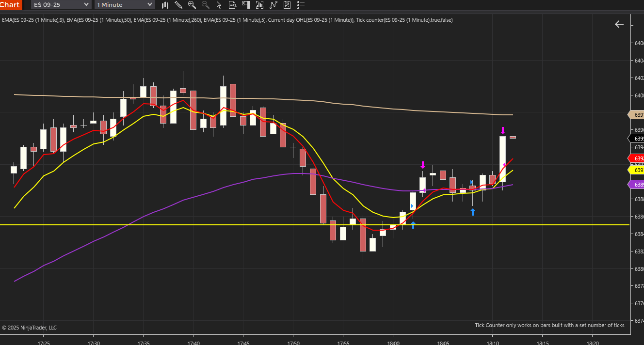Click the tall white candle at 18:11
The image size is (644, 345).
503,159
